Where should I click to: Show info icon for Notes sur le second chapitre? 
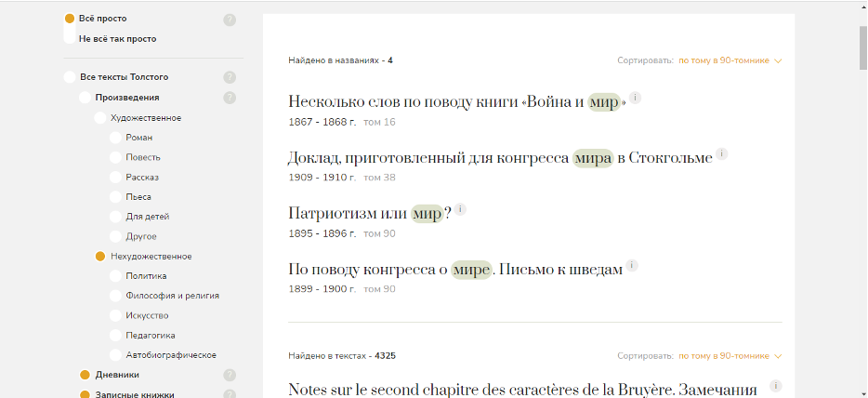click(776, 386)
